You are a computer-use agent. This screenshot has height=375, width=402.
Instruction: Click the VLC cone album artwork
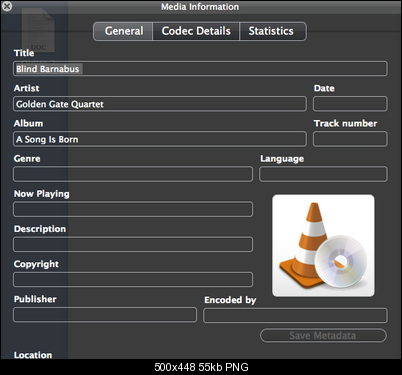coord(323,246)
